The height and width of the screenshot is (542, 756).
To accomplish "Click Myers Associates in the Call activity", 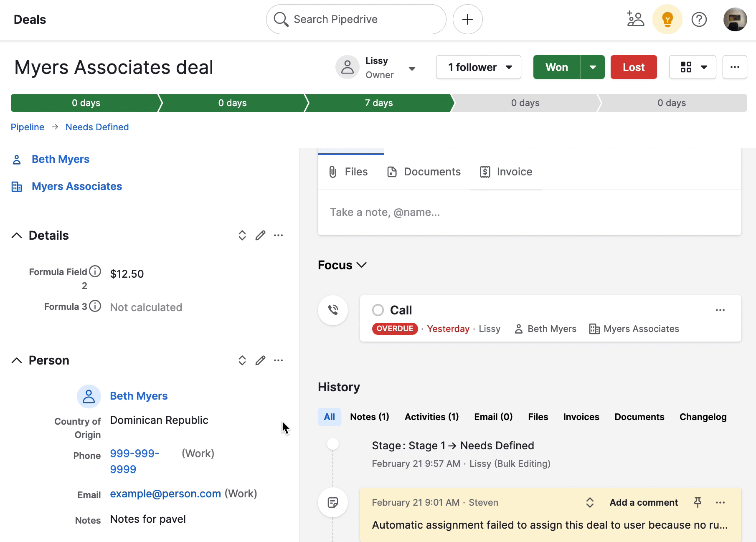I will (641, 329).
